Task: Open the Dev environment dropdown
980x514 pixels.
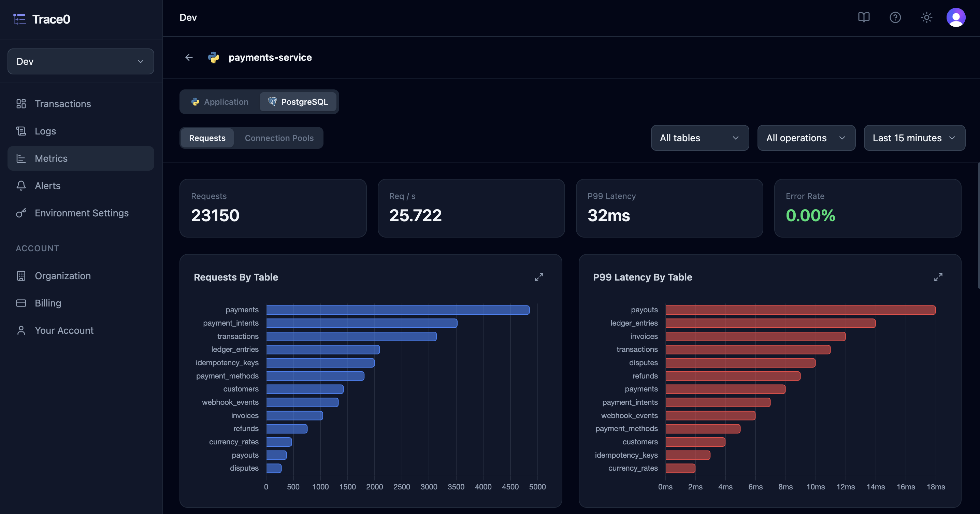Action: (81, 61)
